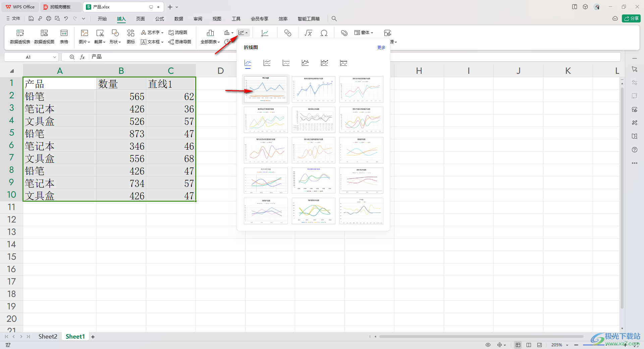Click the 表格 table icon
644x349 pixels.
pos(64,37)
